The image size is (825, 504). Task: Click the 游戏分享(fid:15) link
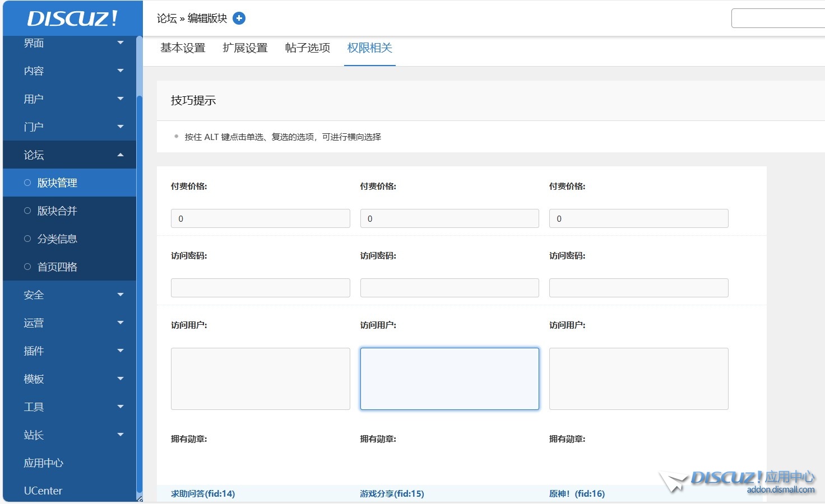tap(392, 493)
